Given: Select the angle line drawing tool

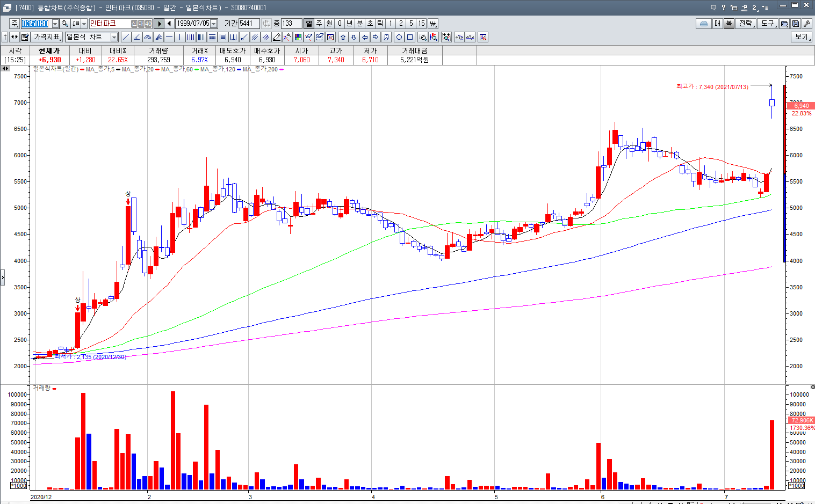Looking at the screenshot, I should [x=136, y=37].
